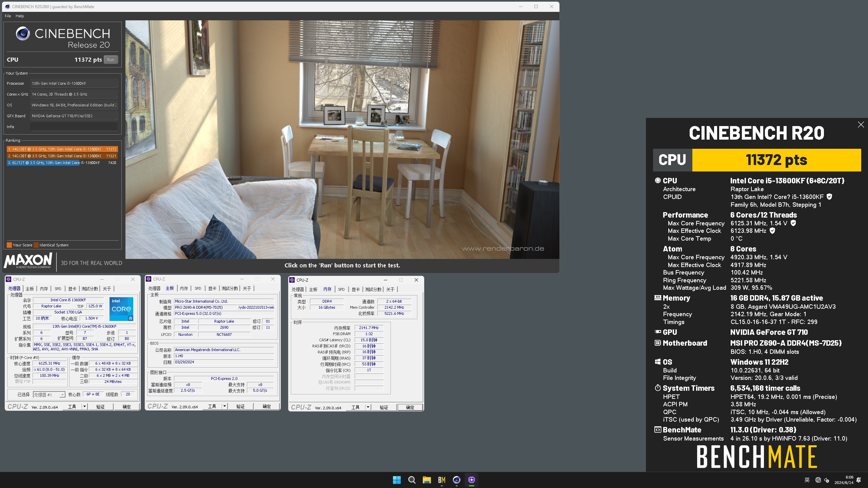868x488 pixels.
Task: Click 确定 in the 内存 CPU-Z window
Action: click(410, 407)
